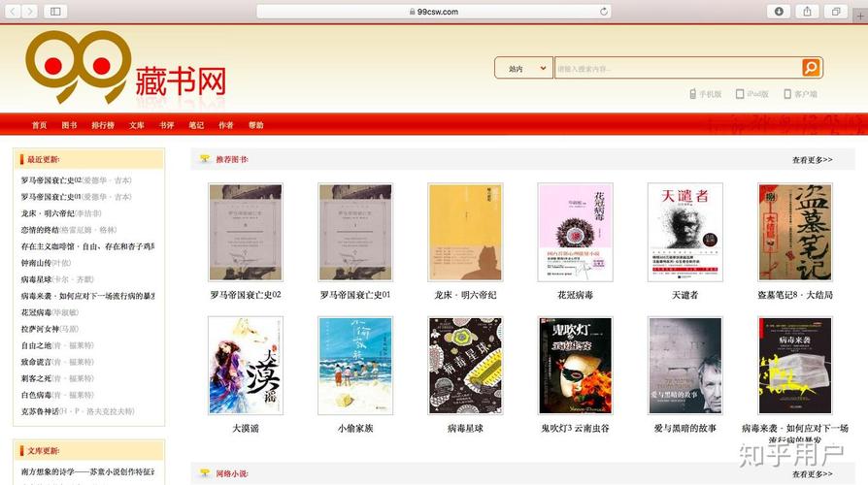Click the orange search magnifier button
The width and height of the screenshot is (868, 485).
pos(811,68)
